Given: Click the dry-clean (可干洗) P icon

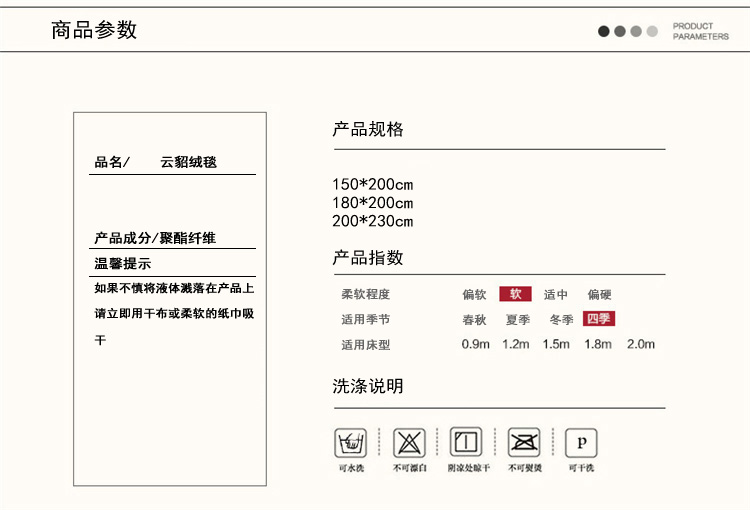Looking at the screenshot, I should (x=581, y=441).
